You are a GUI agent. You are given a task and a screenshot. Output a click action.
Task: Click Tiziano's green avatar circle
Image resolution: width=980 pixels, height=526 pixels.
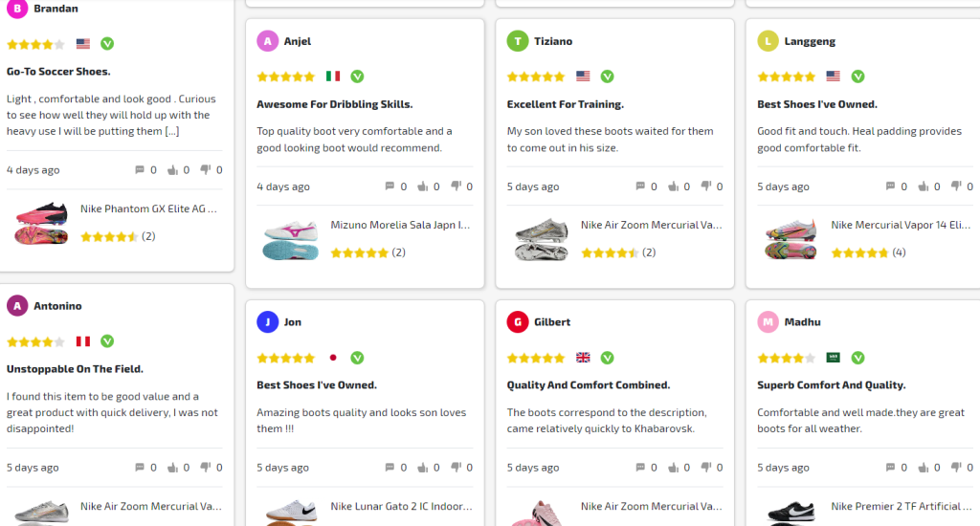tap(518, 41)
